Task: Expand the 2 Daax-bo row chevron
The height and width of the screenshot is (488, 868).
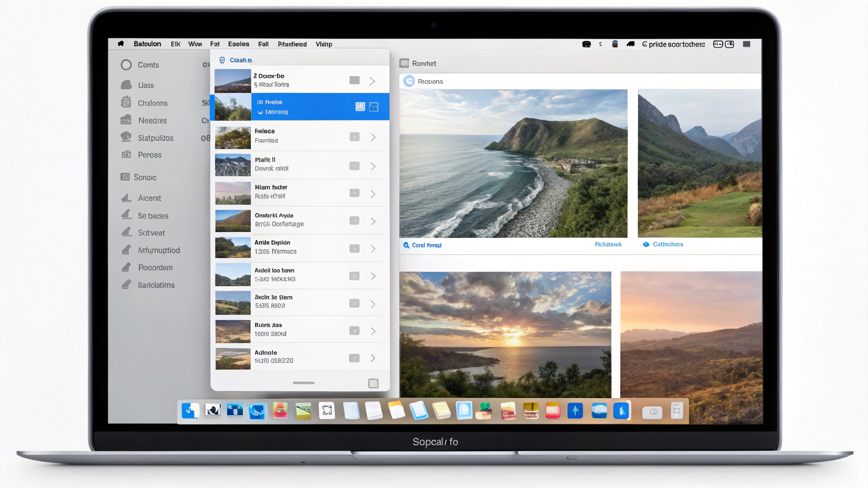Action: click(x=372, y=81)
